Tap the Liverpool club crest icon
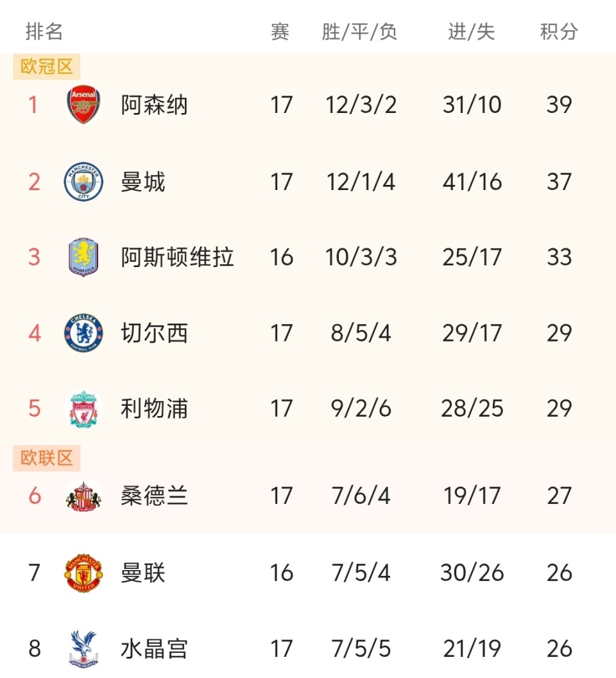Screen dimensions: 616x678 pyautogui.click(x=83, y=409)
